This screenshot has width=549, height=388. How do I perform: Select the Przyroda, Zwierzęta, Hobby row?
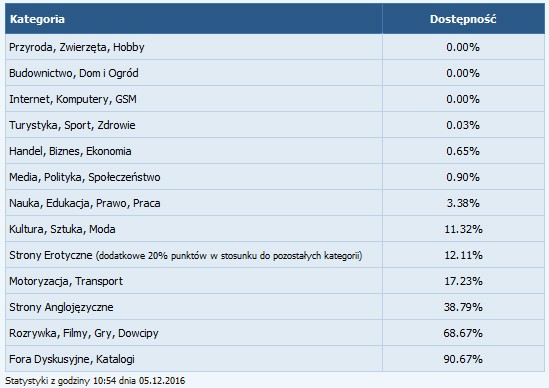[275, 47]
